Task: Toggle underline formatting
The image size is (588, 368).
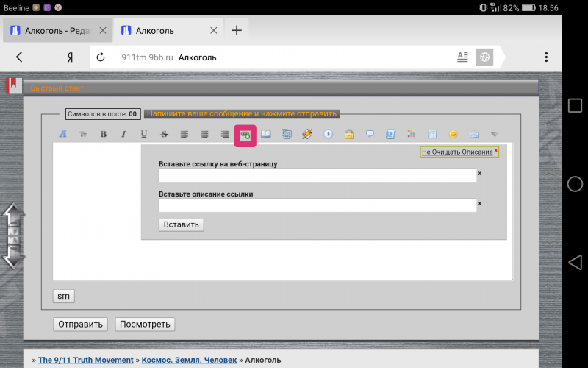Action: (143, 134)
